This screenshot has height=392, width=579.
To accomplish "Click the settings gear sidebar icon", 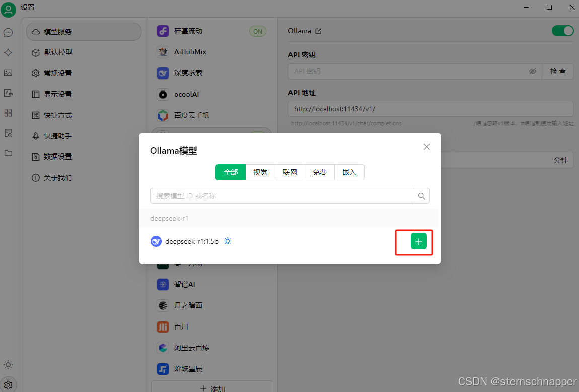I will tap(8, 385).
